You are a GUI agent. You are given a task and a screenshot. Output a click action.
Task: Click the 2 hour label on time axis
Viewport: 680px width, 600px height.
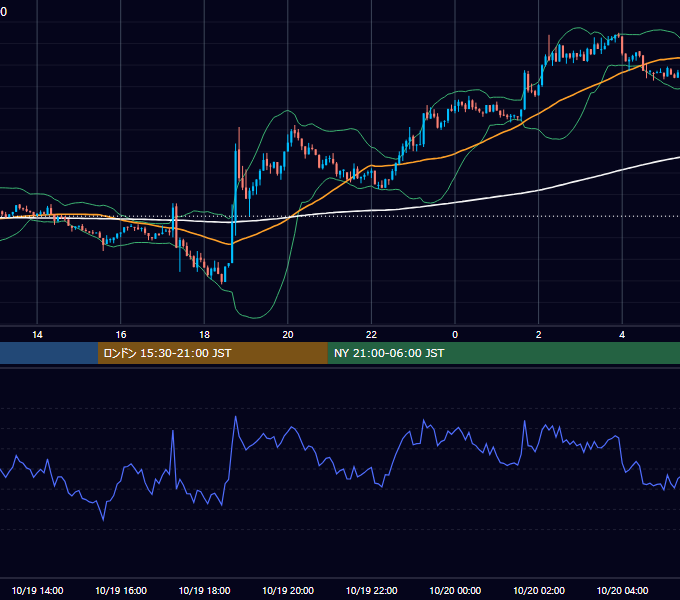click(x=539, y=335)
